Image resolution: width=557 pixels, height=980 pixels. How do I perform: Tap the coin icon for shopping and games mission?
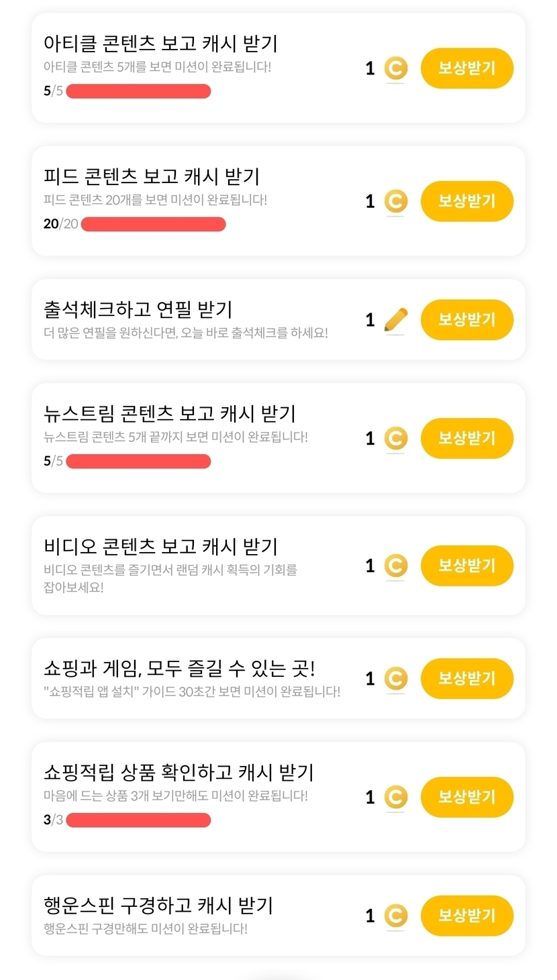[x=396, y=679]
